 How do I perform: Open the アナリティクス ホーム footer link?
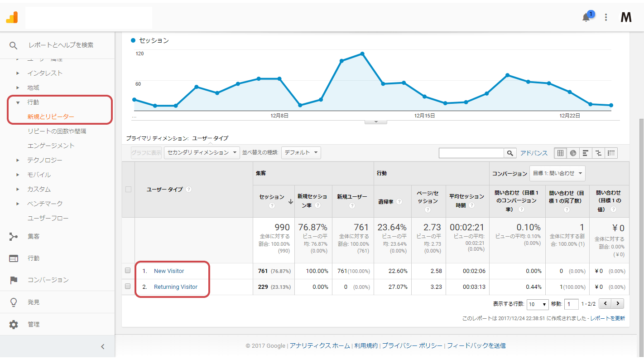pyautogui.click(x=320, y=345)
